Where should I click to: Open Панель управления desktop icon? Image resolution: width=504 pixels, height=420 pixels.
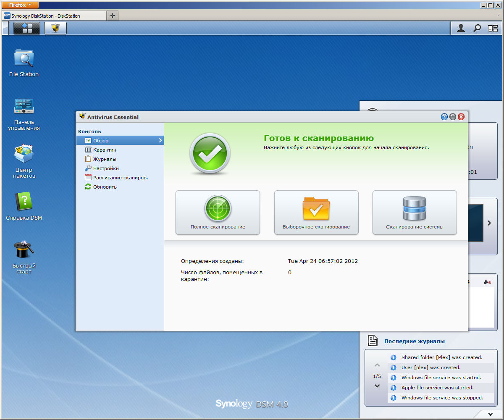click(24, 113)
